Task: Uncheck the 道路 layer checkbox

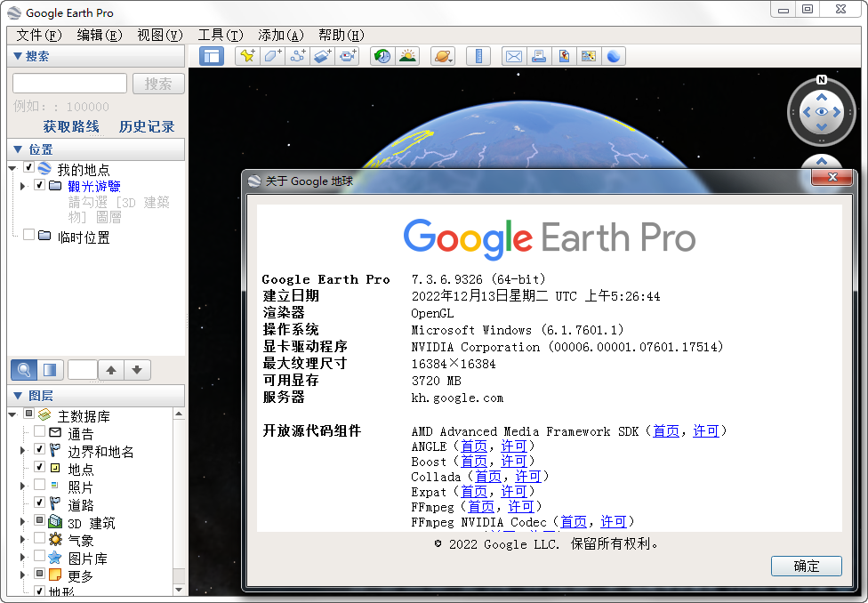Action: (x=39, y=503)
